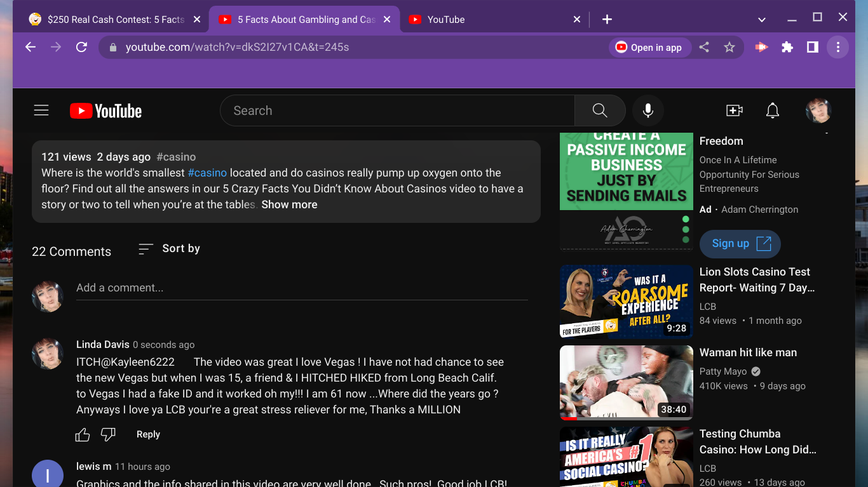
Task: Share this page from address bar
Action: coord(704,47)
